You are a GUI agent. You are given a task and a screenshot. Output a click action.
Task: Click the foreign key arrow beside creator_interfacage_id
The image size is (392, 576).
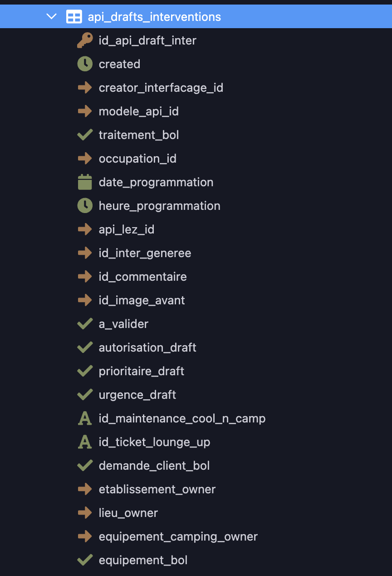point(85,88)
